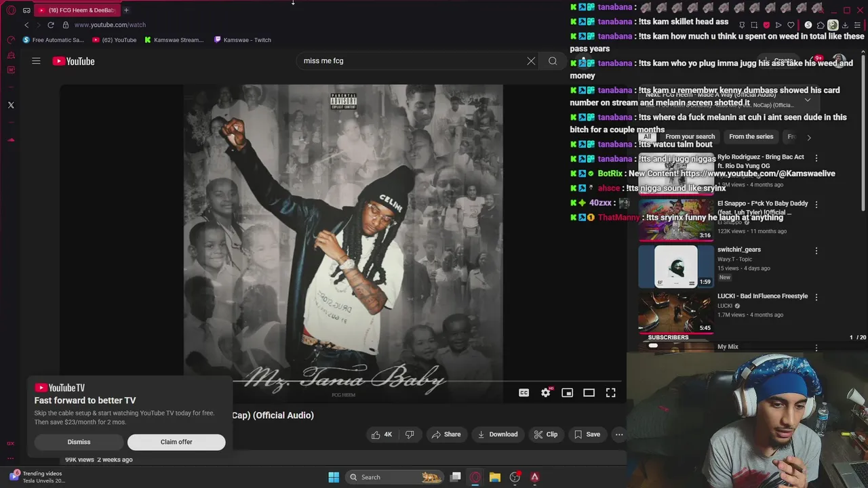The width and height of the screenshot is (868, 488).
Task: Open File Explorer from taskbar
Action: 495,477
